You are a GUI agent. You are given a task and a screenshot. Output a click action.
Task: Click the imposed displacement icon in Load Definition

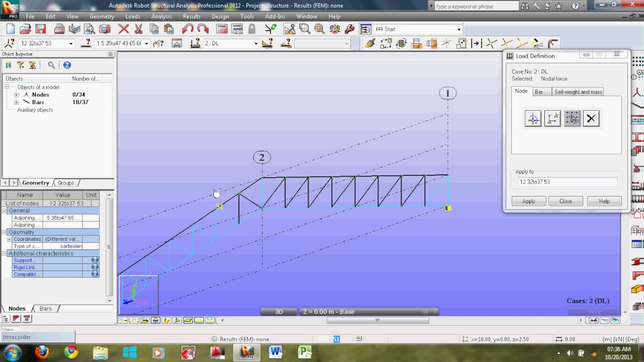pos(552,119)
